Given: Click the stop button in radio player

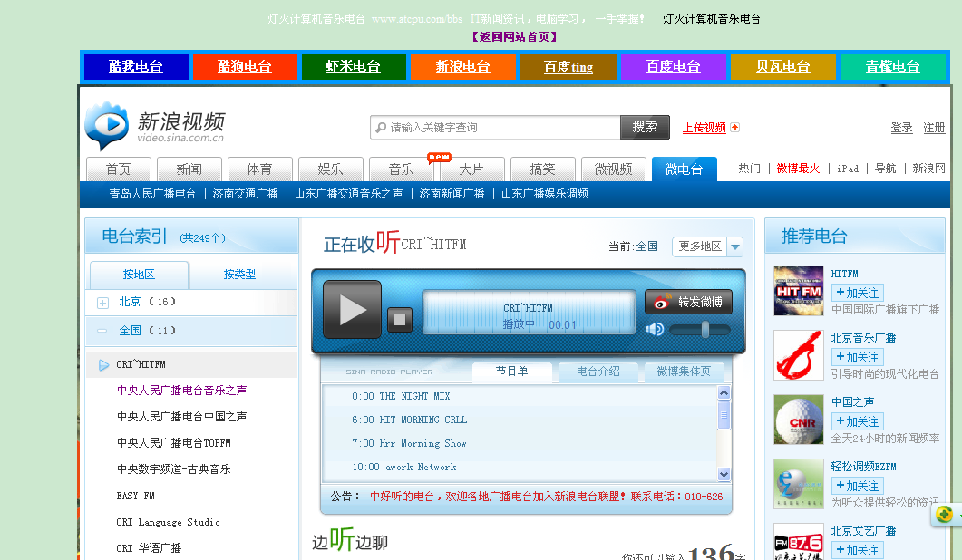Looking at the screenshot, I should (x=400, y=320).
